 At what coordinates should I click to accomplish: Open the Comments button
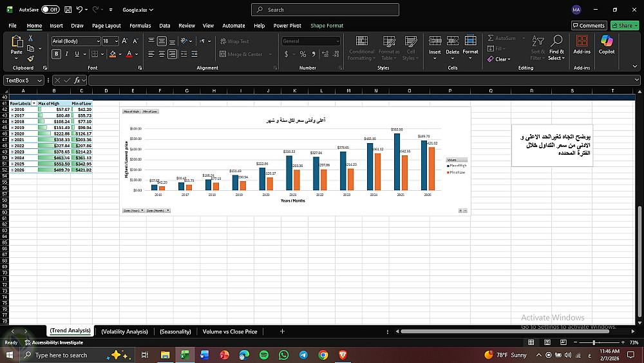[589, 26]
